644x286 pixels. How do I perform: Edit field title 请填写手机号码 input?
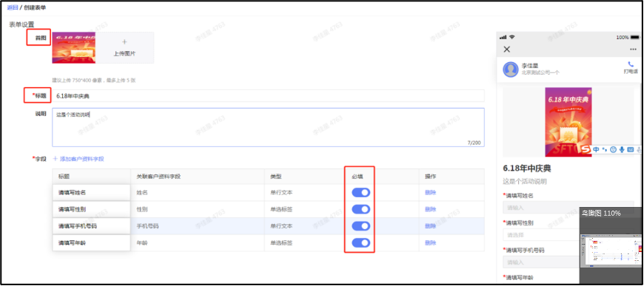click(91, 226)
